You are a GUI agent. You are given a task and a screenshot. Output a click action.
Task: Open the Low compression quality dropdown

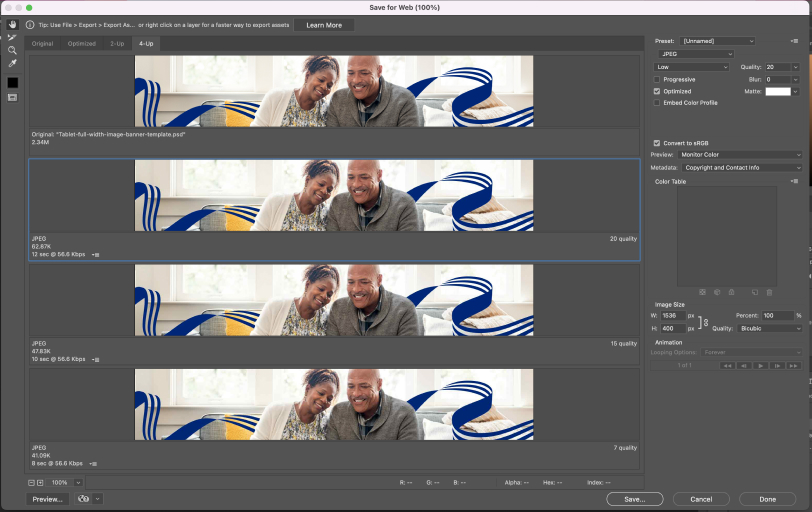click(x=691, y=67)
